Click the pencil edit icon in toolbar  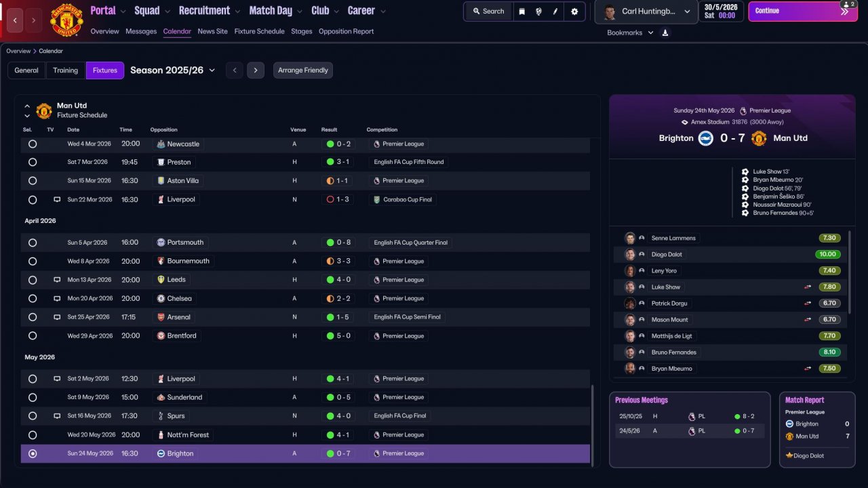(556, 12)
